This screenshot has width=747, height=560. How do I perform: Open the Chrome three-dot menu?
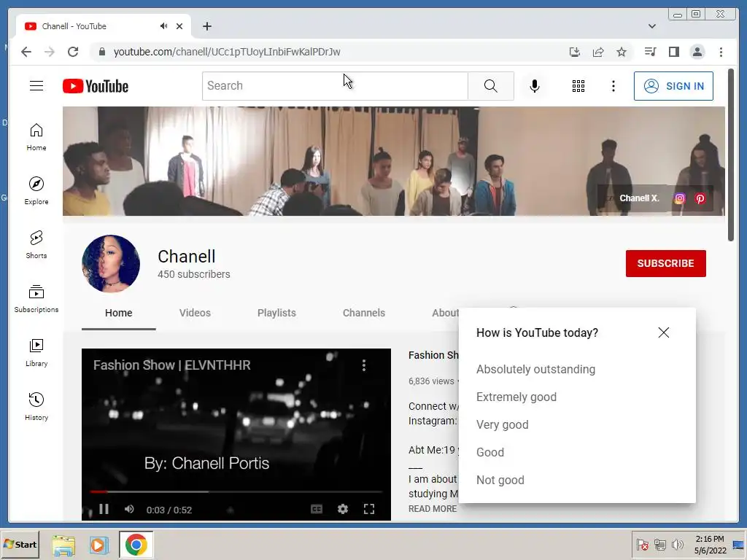721,52
